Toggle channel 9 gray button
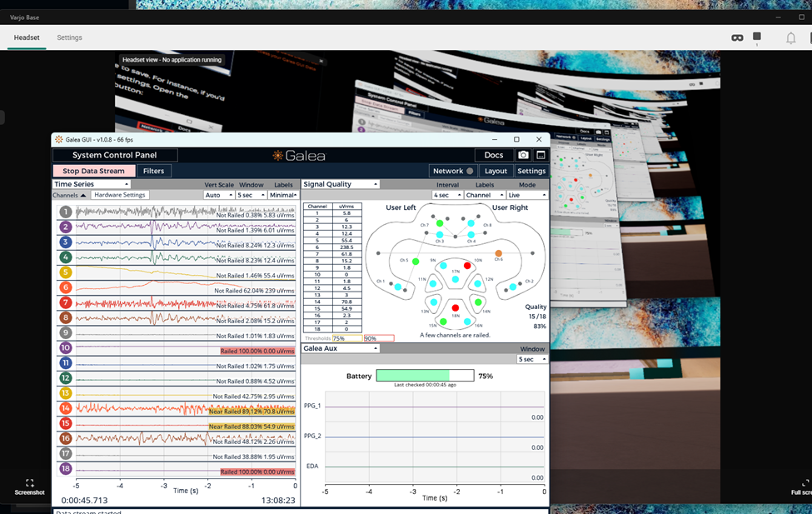The height and width of the screenshot is (514, 812). point(65,332)
